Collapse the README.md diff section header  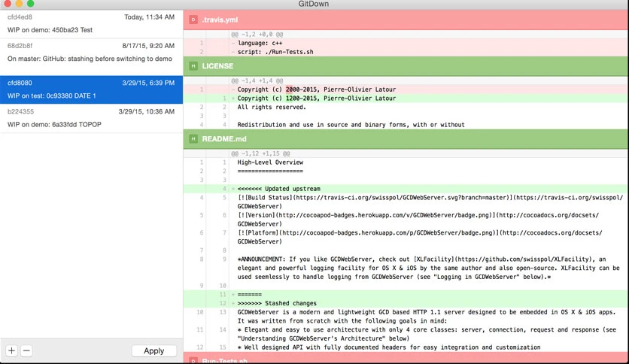[x=406, y=139]
